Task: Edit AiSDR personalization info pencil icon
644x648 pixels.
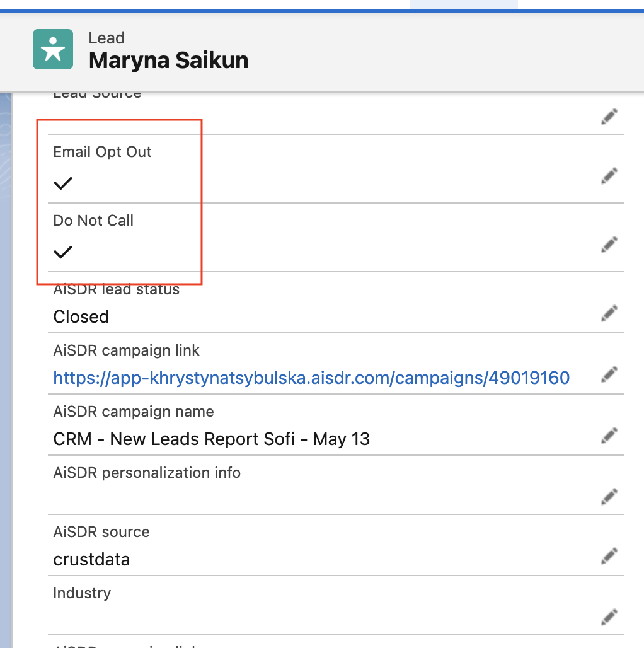Action: click(x=609, y=496)
